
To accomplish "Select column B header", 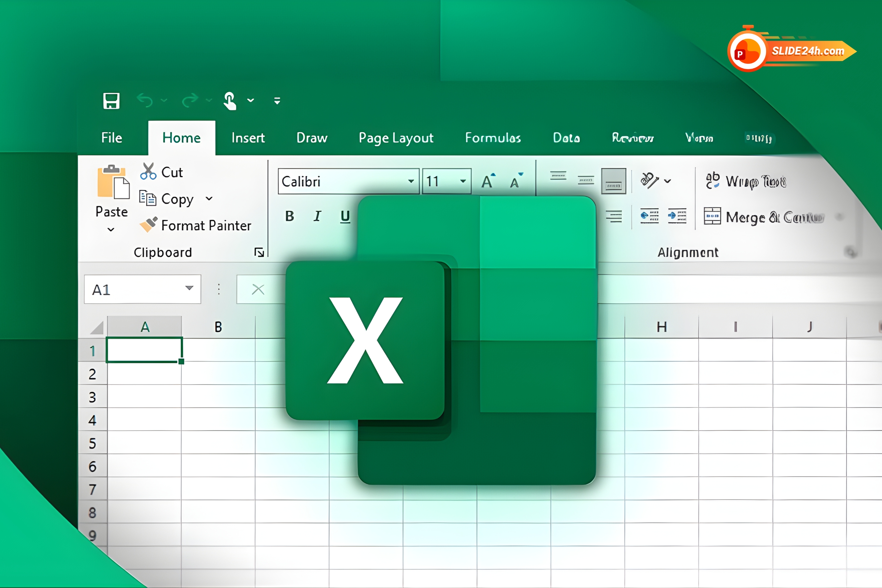I will (218, 327).
